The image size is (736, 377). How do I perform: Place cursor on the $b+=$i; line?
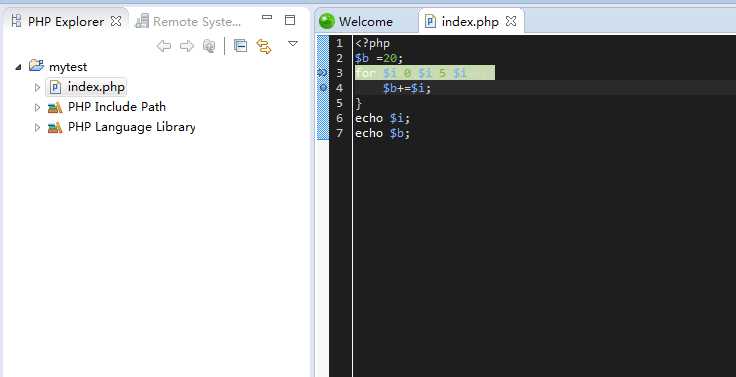click(x=406, y=88)
